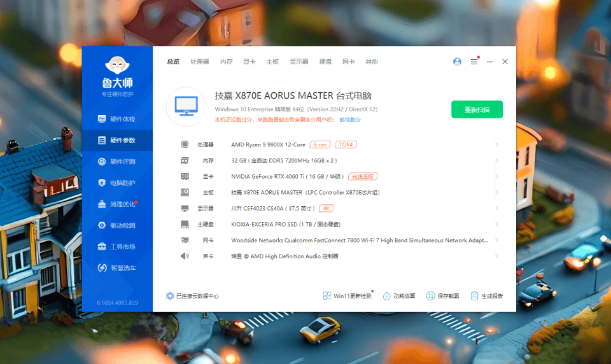The image size is (611, 364).
Task: Click the 显卡 row graphics card icon
Action: coord(185,176)
